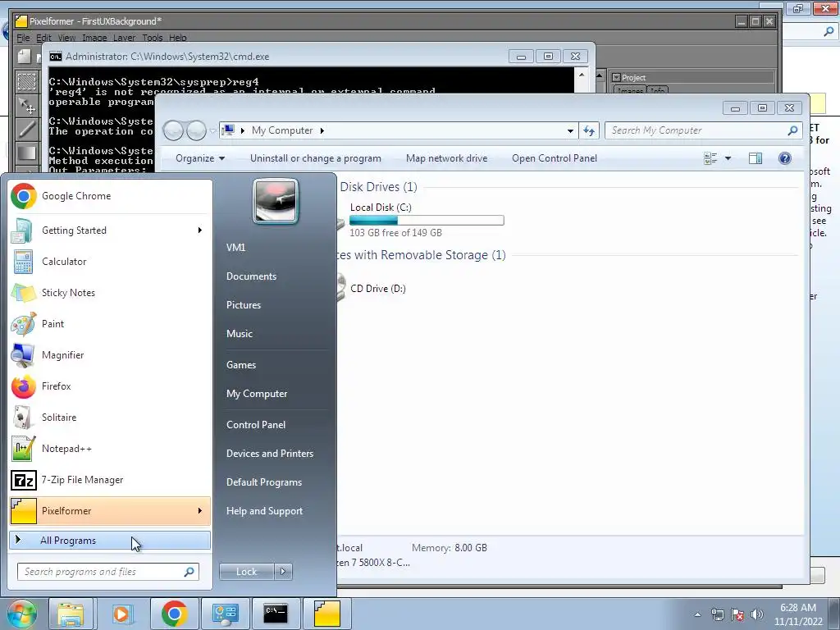Image resolution: width=840 pixels, height=630 pixels.
Task: Select the move tool in Pixelformer toolbar
Action: point(27,106)
